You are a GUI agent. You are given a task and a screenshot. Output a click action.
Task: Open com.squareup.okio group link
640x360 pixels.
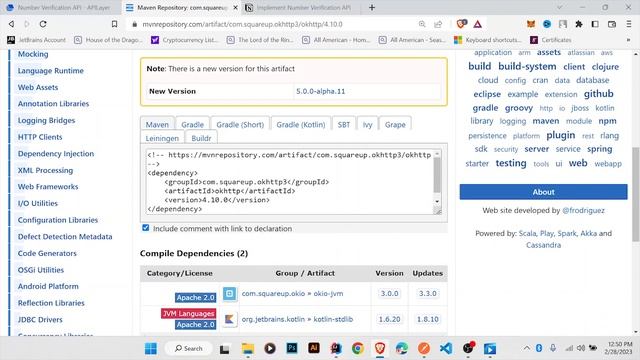[x=273, y=293]
